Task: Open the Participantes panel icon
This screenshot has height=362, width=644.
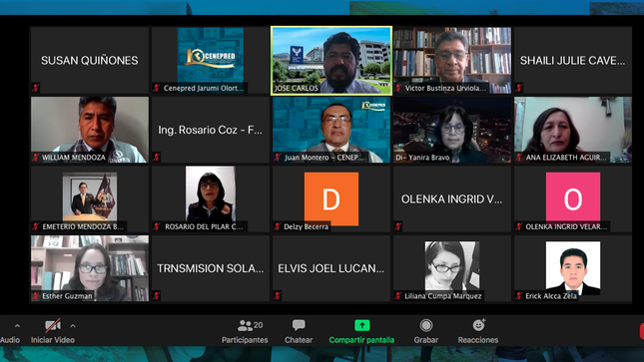Action: coord(245,325)
